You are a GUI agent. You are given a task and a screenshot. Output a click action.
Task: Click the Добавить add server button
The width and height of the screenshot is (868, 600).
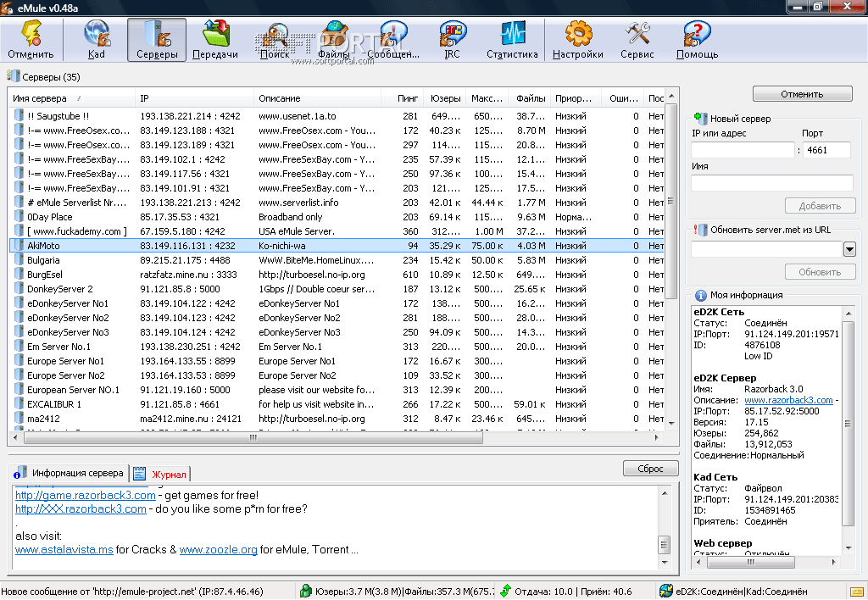(820, 206)
